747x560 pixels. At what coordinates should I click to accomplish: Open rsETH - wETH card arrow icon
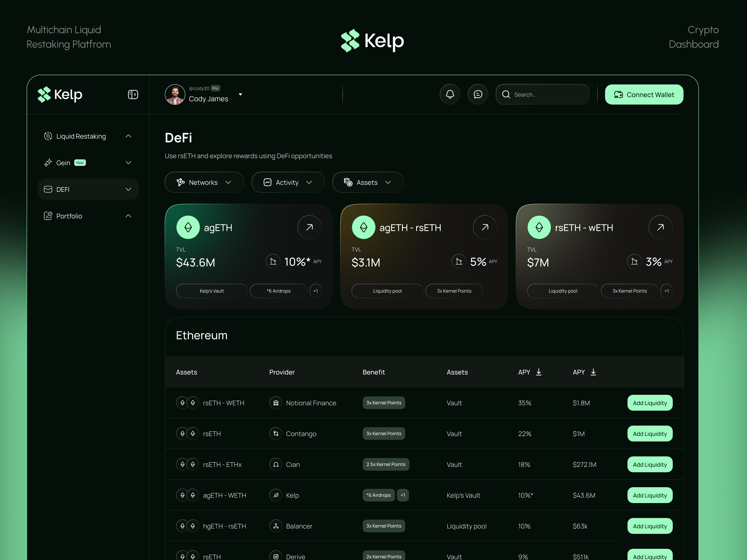[661, 227]
